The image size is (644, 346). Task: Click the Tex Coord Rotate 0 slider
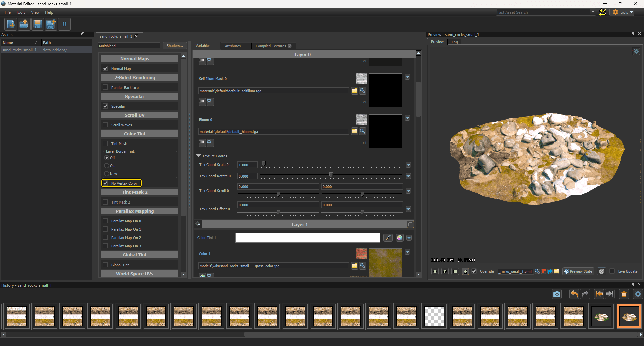click(331, 176)
